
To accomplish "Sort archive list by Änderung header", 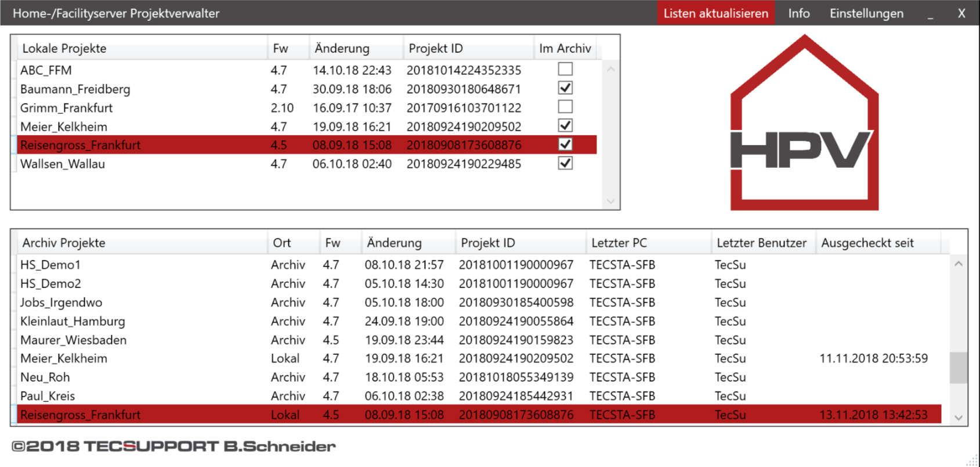I will [408, 243].
